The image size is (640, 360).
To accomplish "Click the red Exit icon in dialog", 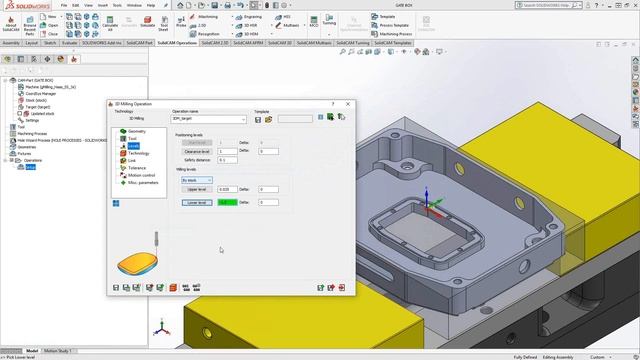I will 342,288.
